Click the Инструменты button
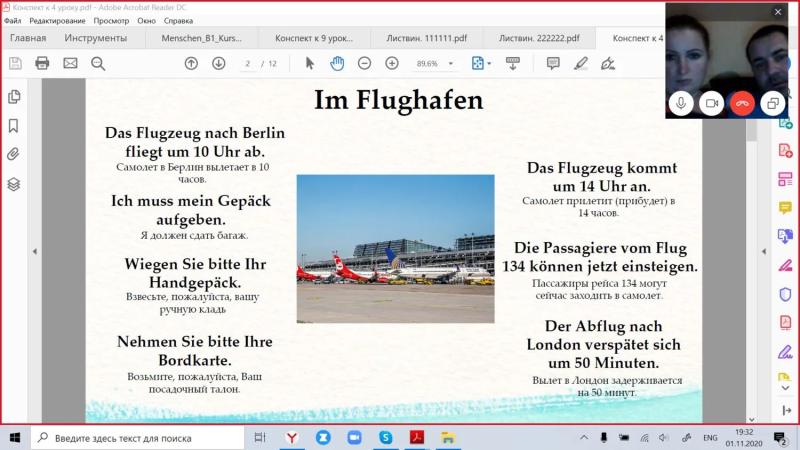Image resolution: width=800 pixels, height=450 pixels. click(95, 38)
